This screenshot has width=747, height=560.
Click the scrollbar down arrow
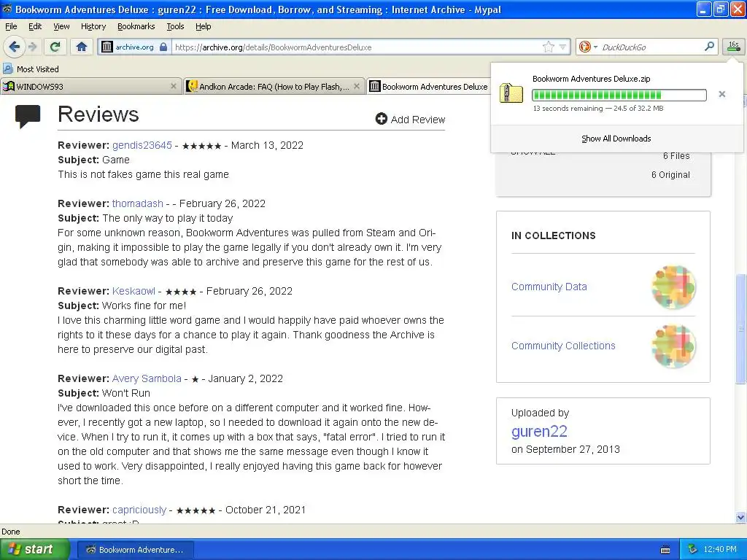pos(741,517)
